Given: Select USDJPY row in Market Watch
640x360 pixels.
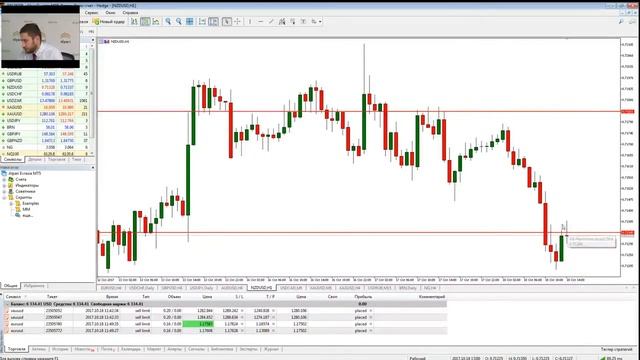Looking at the screenshot, I should (x=45, y=120).
